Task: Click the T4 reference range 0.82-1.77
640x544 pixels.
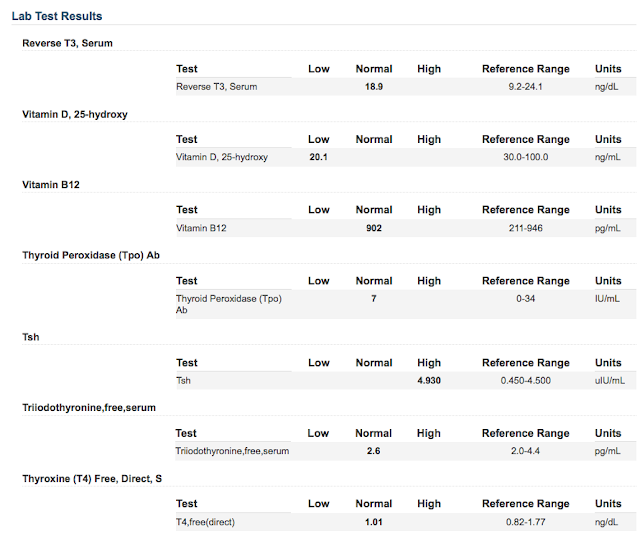Action: [525, 522]
